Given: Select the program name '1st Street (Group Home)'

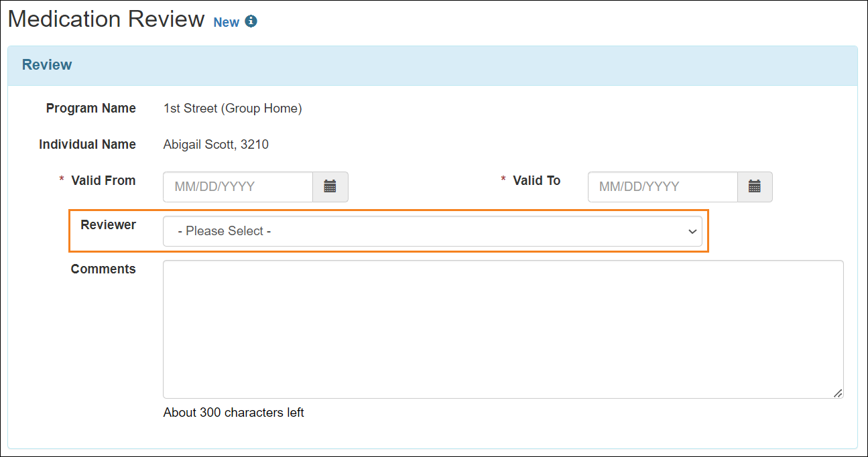Looking at the screenshot, I should pyautogui.click(x=233, y=109).
